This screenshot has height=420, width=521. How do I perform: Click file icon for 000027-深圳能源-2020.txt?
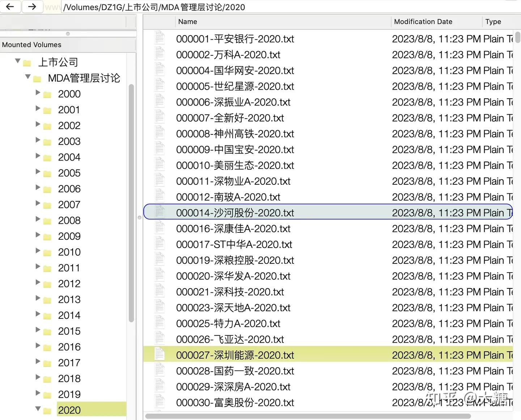pos(160,354)
